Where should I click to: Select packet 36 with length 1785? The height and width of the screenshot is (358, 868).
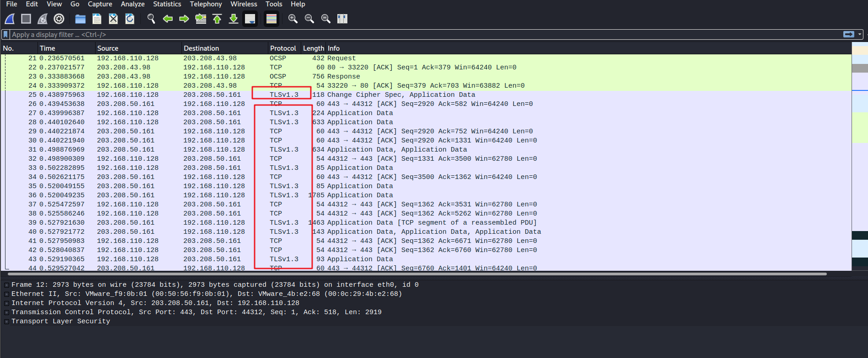(426, 195)
